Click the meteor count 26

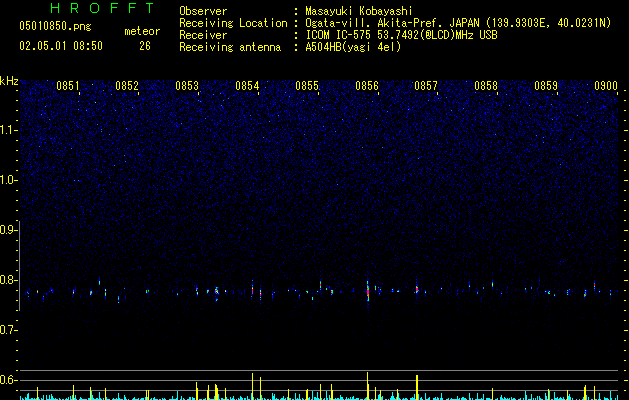(145, 46)
